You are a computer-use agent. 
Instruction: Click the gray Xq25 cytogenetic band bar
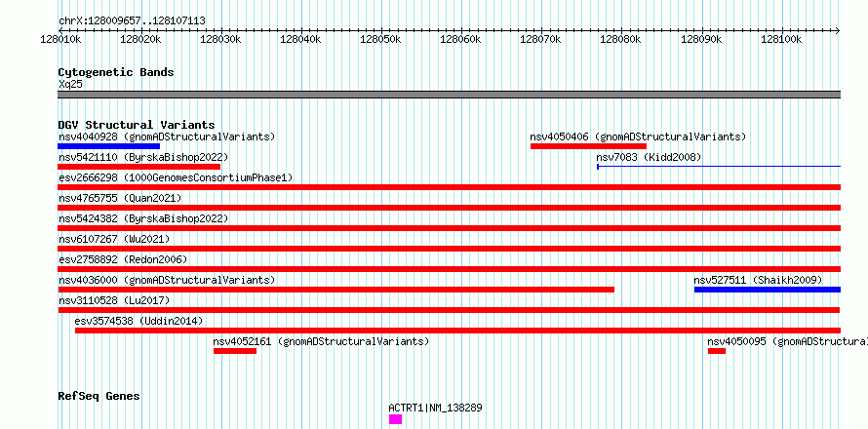point(450,95)
